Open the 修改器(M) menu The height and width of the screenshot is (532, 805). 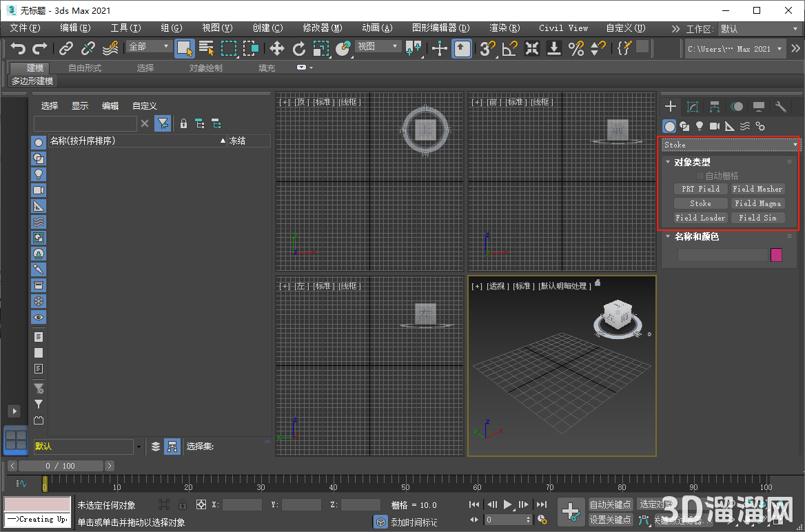pos(323,28)
